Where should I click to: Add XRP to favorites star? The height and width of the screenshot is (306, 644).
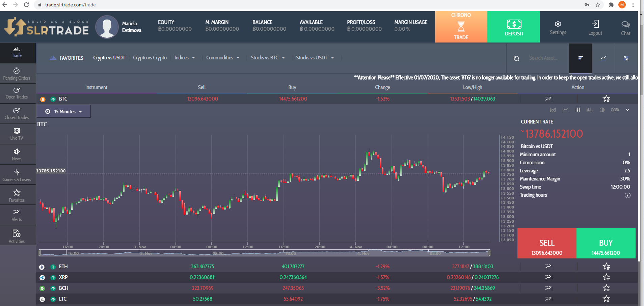point(606,277)
